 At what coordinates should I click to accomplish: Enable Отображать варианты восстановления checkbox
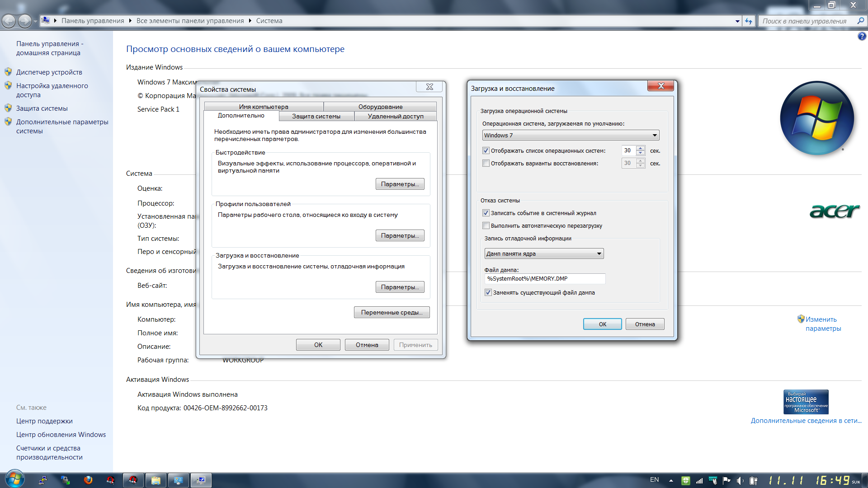486,163
